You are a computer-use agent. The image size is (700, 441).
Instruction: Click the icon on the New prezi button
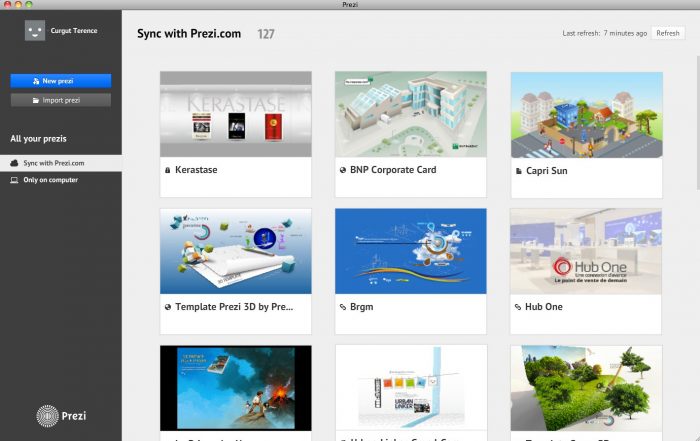[36, 81]
